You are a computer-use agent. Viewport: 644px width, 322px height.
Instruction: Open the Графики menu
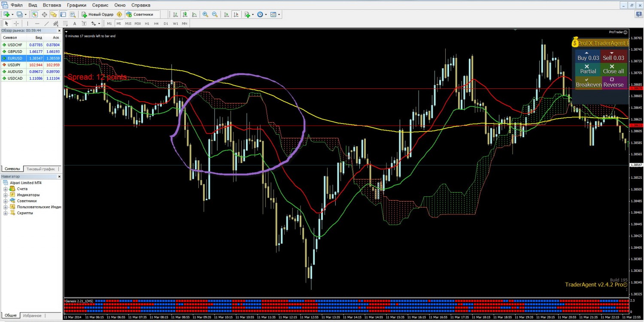(x=76, y=5)
